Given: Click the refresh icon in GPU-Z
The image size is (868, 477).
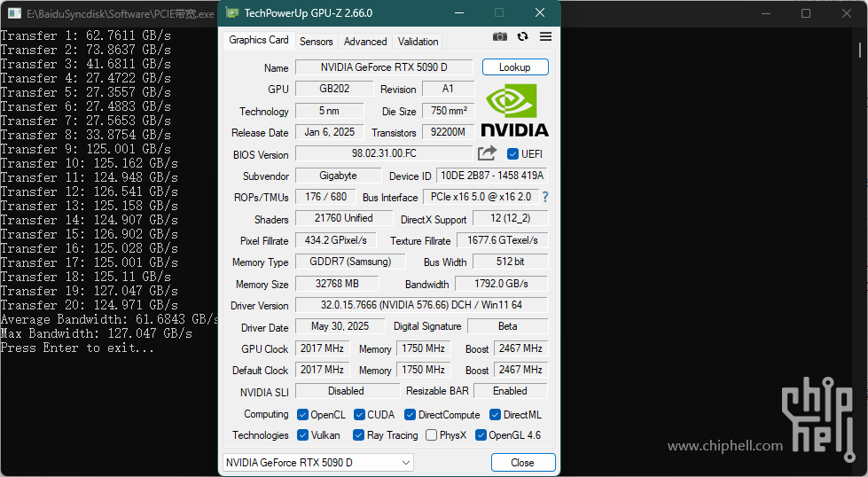Looking at the screenshot, I should 522,36.
